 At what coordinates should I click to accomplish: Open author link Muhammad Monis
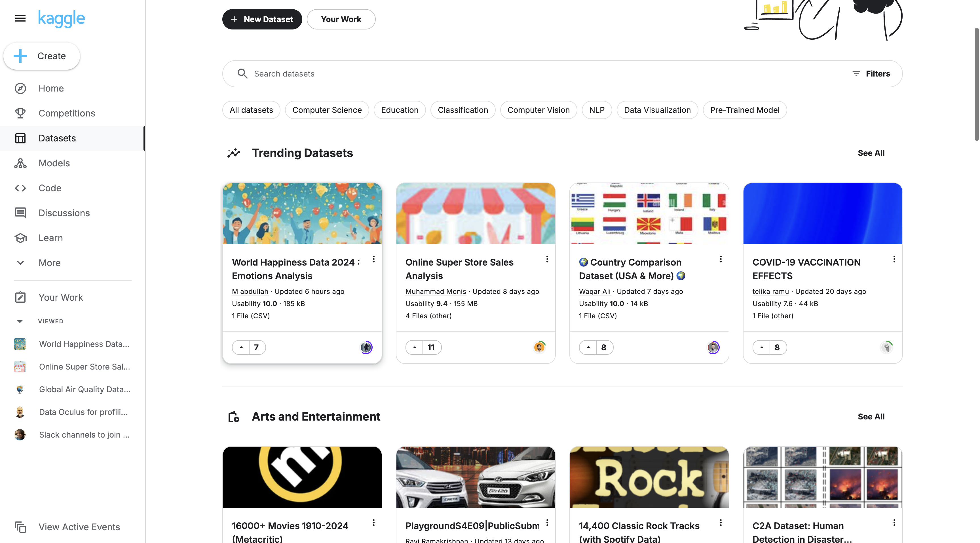(436, 291)
